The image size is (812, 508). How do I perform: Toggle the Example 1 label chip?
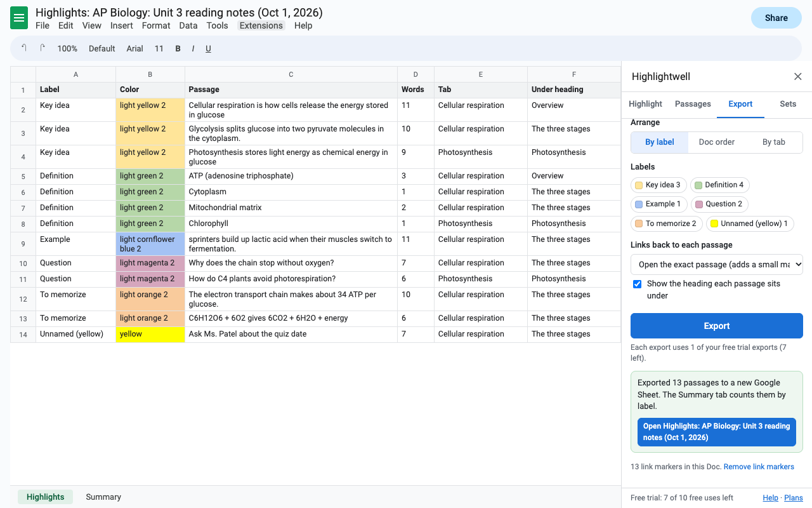pyautogui.click(x=659, y=204)
